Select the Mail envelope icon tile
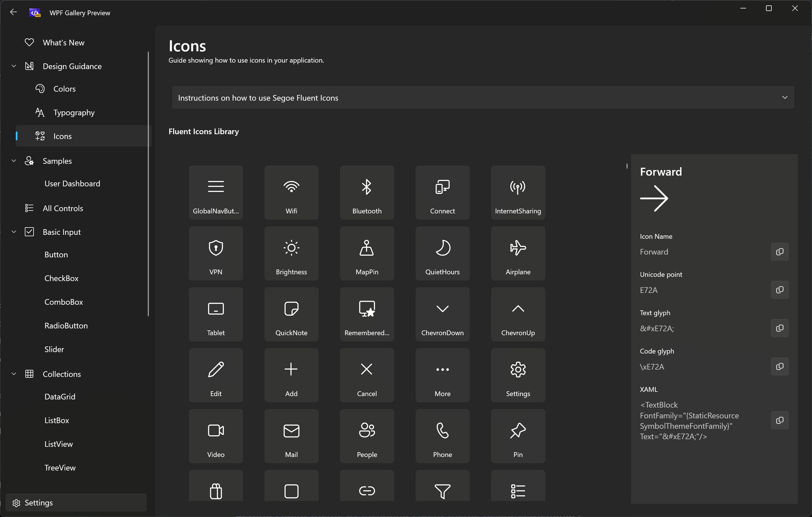Viewport: 812px width, 517px height. pos(291,436)
